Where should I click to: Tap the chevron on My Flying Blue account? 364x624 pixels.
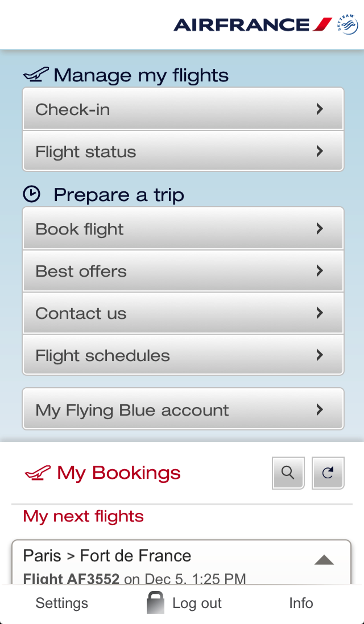(320, 409)
